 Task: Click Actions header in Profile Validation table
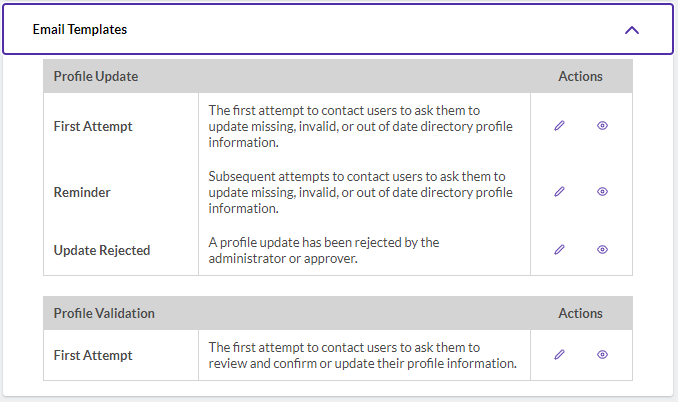580,313
